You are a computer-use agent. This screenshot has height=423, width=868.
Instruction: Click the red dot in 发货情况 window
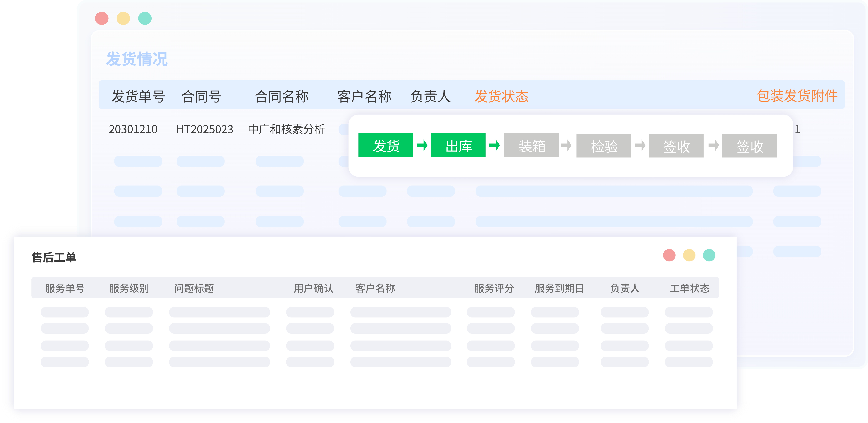pyautogui.click(x=102, y=18)
